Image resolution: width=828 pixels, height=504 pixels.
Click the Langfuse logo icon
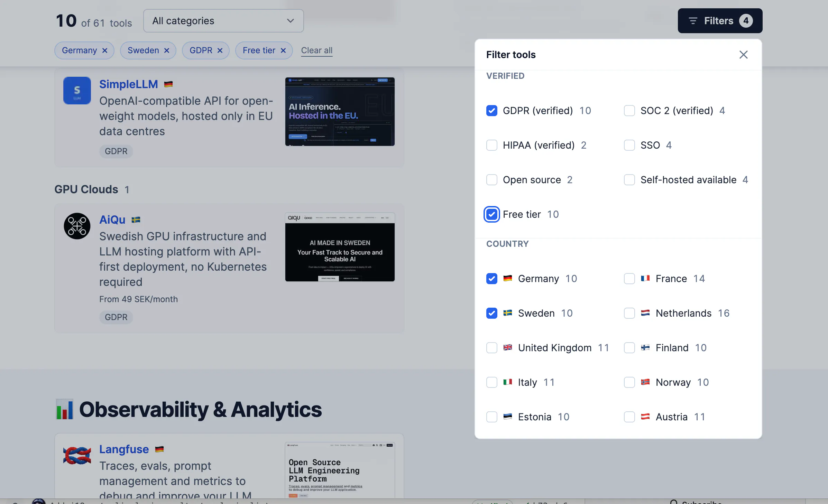[77, 456]
